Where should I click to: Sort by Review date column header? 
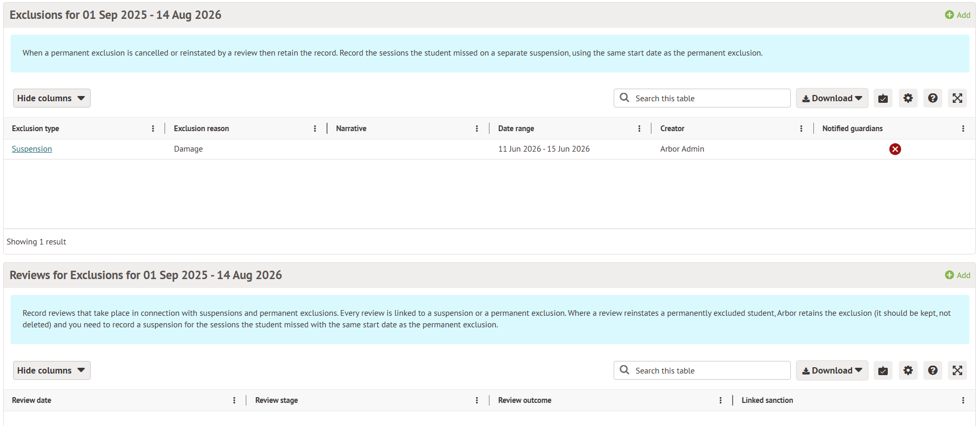pyautogui.click(x=31, y=400)
